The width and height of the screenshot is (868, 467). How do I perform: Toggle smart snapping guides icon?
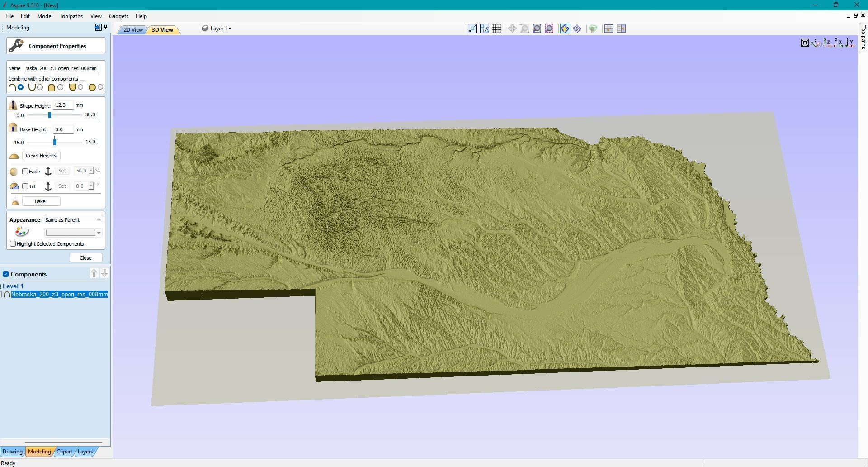point(485,29)
